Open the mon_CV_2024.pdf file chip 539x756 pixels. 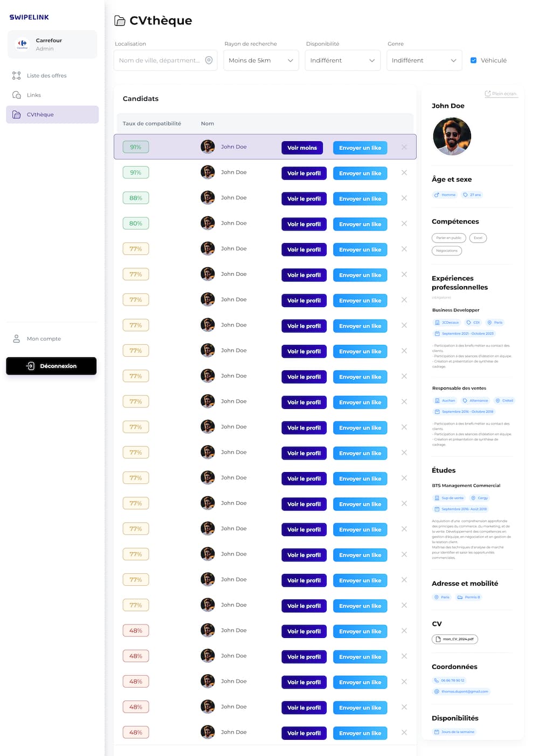[454, 639]
